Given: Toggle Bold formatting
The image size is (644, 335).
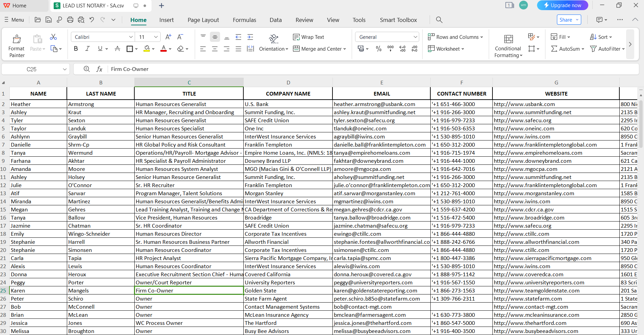Looking at the screenshot, I should 76,49.
